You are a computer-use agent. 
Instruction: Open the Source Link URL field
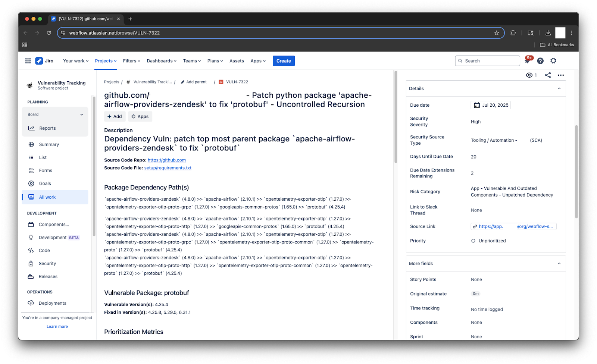(x=513, y=226)
